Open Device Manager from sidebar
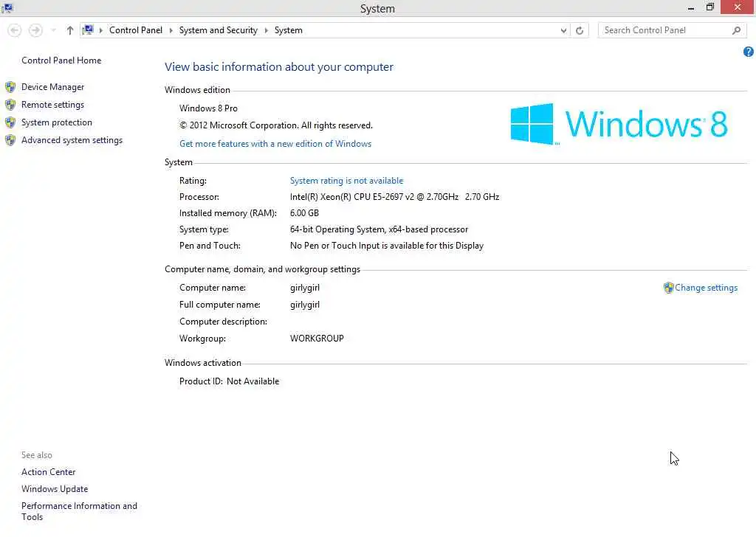Screen dimensions: 756x537 (x=52, y=87)
